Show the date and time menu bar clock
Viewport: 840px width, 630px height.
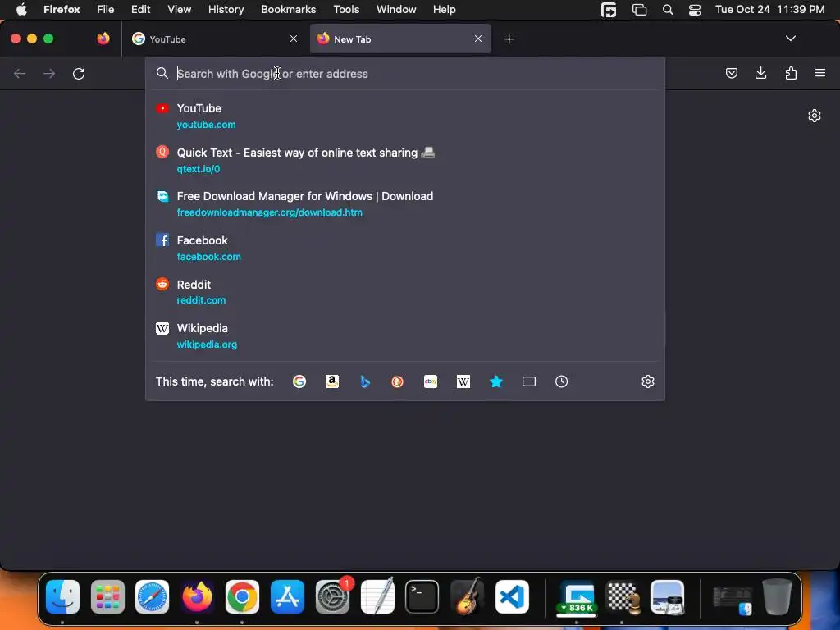pos(769,9)
